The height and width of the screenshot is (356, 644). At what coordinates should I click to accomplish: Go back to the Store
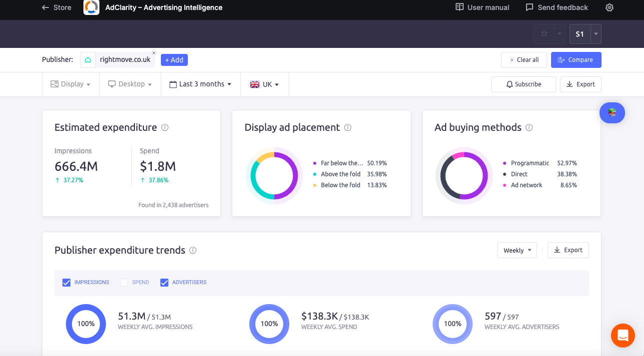click(56, 7)
